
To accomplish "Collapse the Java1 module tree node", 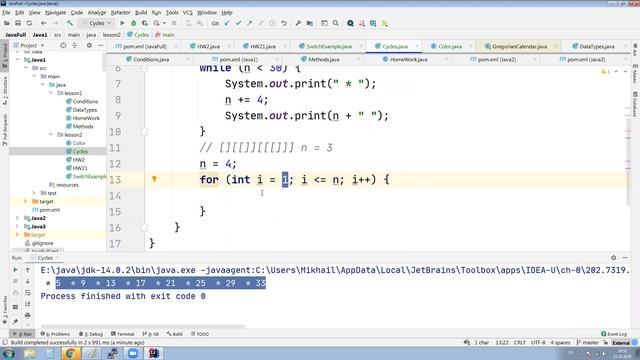I will 18,60.
